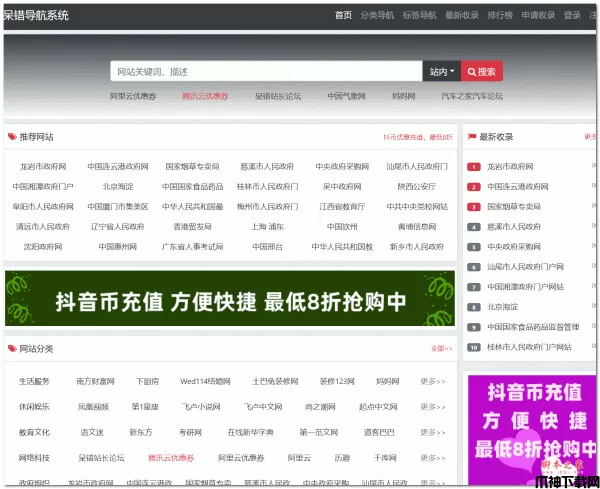Screen dimensions: 600x489
Task: Expand 更多>> for the 网络科技 row
Action: [433, 458]
